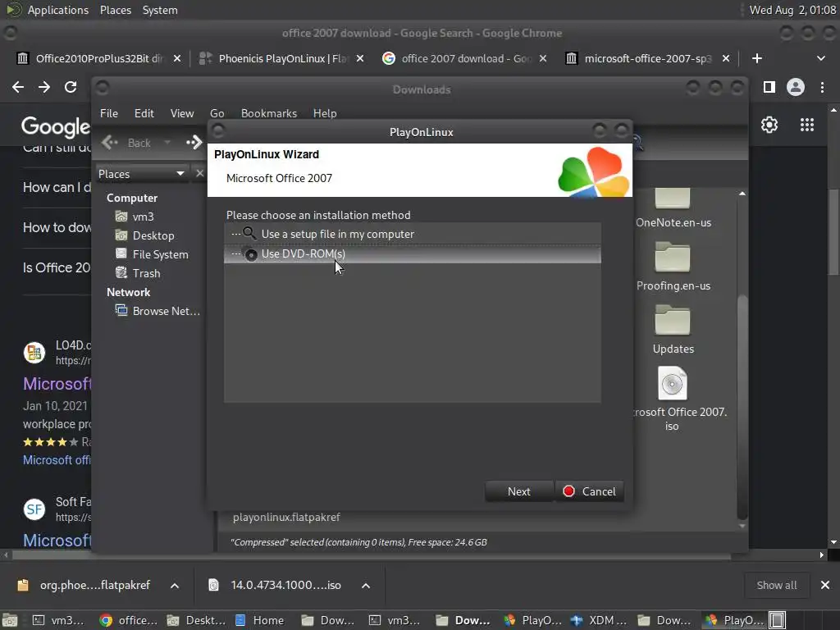
Task: Select the playonlinux.flatpakref file name
Action: pyautogui.click(x=286, y=517)
